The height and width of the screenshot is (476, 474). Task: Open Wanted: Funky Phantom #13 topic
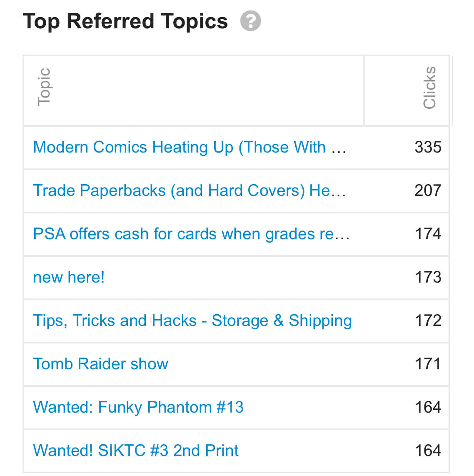coord(138,407)
